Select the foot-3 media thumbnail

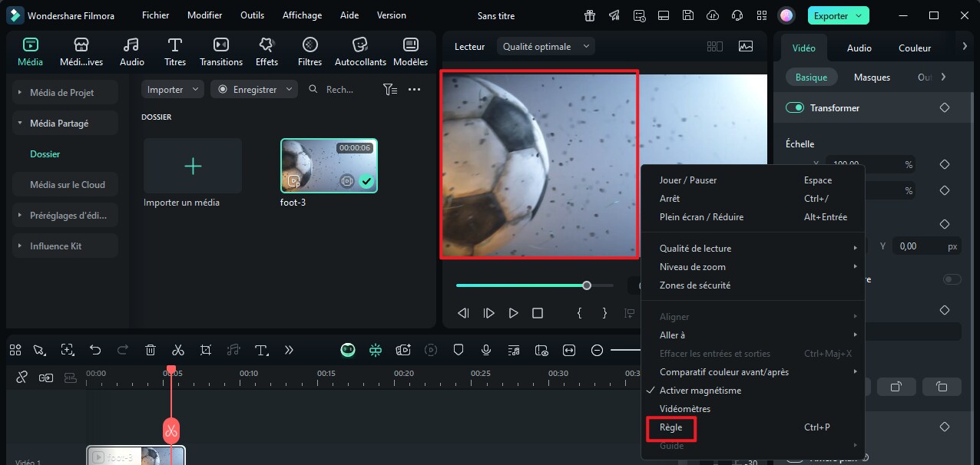pos(329,165)
